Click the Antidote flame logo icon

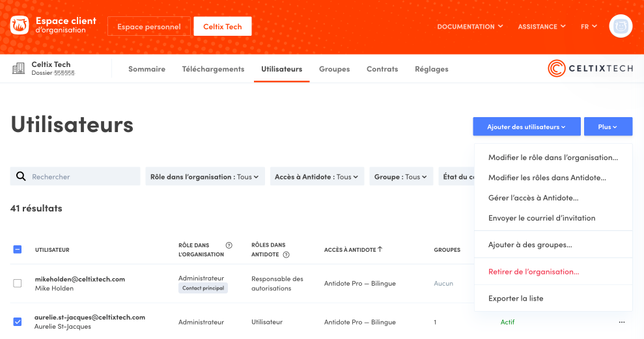coord(20,26)
